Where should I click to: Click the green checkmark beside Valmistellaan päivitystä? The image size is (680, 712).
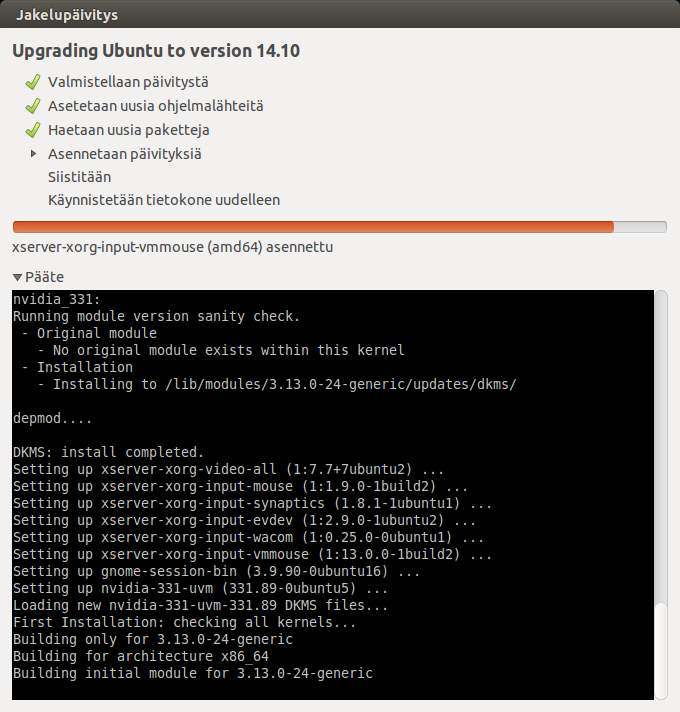click(33, 82)
